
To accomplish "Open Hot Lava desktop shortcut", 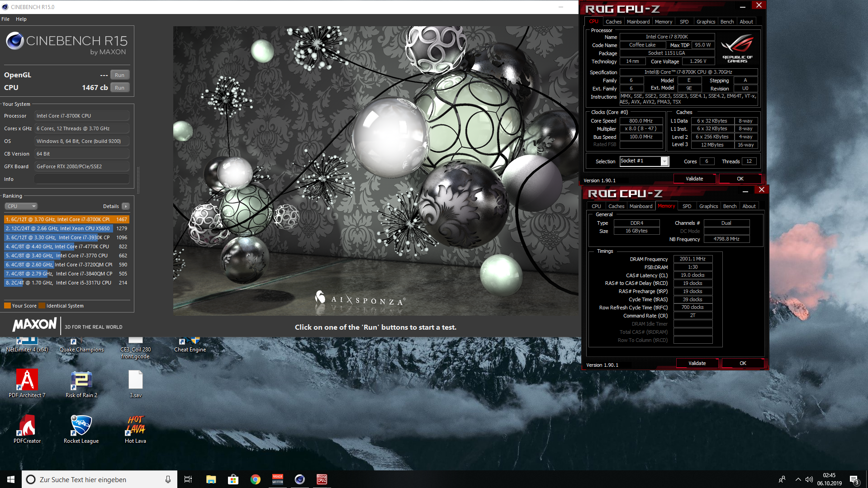I will [x=135, y=429].
